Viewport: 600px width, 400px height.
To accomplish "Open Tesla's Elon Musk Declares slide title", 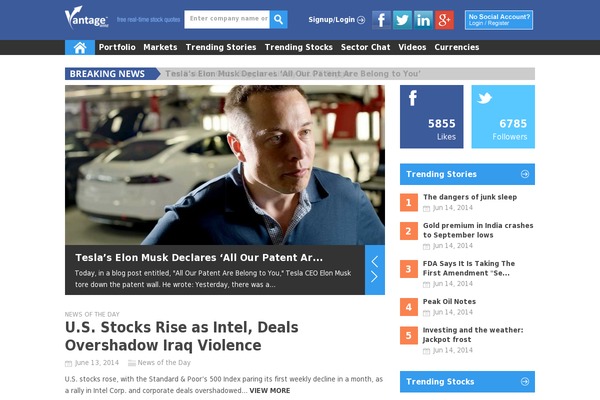I will [x=199, y=258].
